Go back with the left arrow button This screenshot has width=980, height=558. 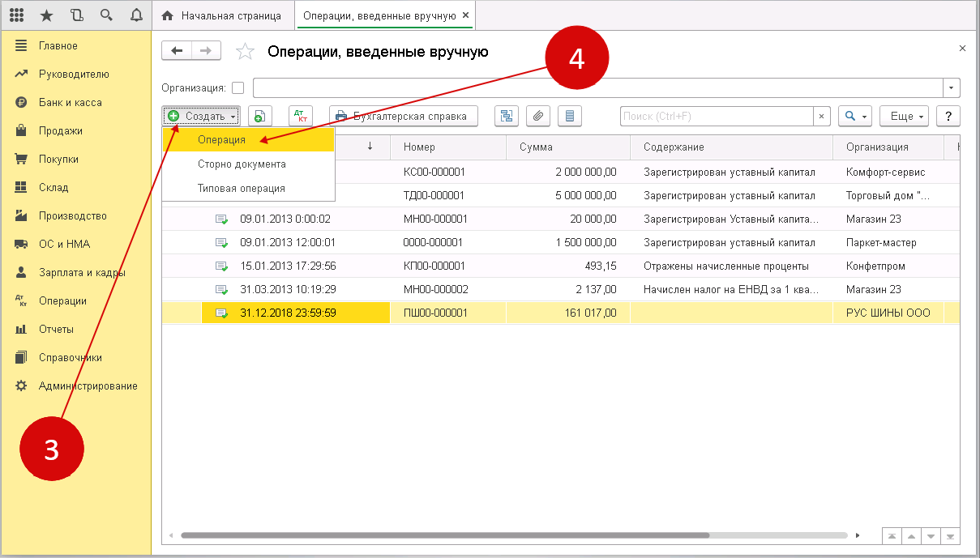tap(177, 51)
